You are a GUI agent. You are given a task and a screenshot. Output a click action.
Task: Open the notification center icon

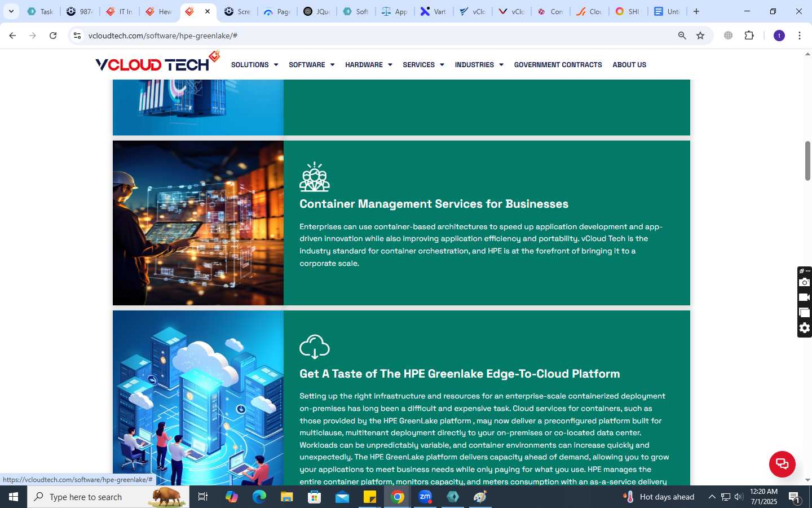click(x=795, y=497)
